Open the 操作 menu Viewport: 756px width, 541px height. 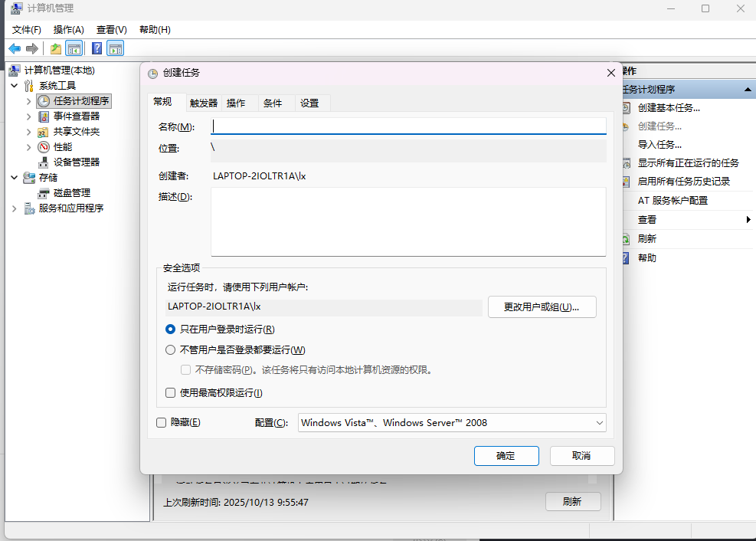69,29
